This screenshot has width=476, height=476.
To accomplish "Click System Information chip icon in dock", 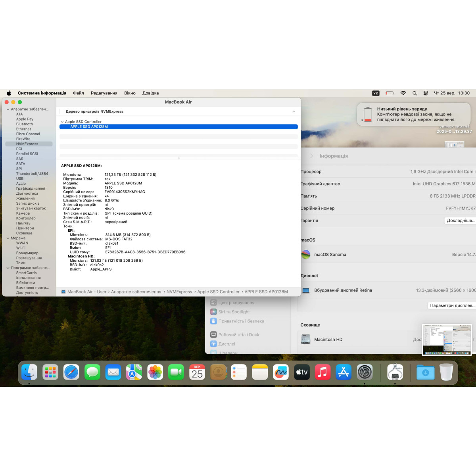I will pyautogui.click(x=395, y=372).
